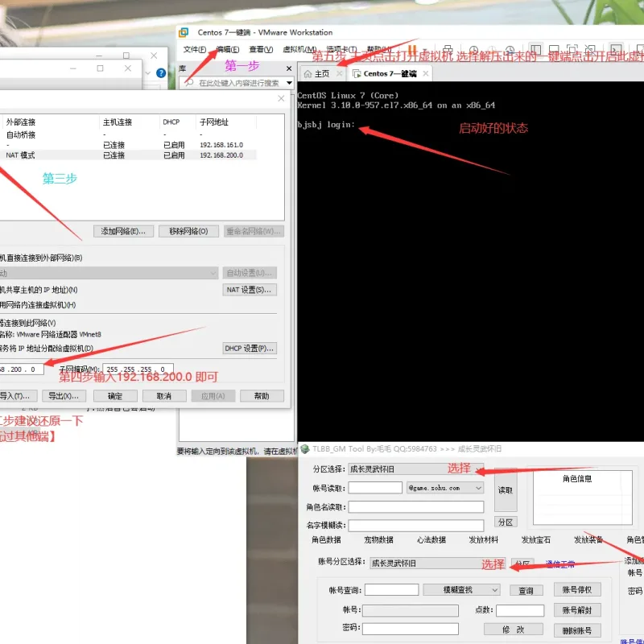Click the 帮助 button in network editor
The height and width of the screenshot is (644, 644).
pyautogui.click(x=262, y=396)
